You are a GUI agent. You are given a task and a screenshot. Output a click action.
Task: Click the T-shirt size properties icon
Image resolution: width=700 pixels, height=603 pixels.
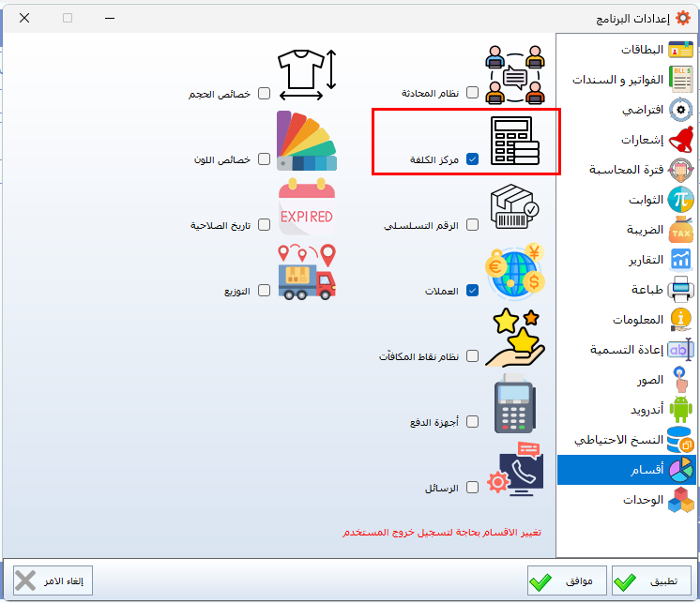click(x=307, y=74)
